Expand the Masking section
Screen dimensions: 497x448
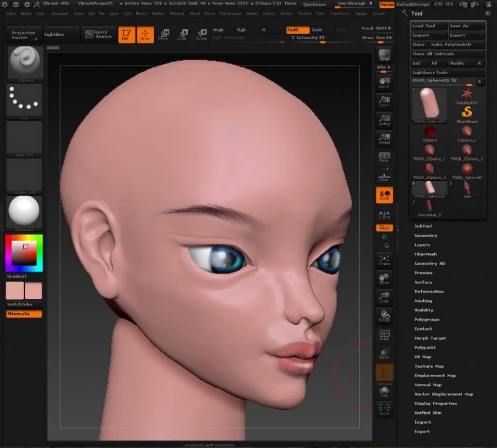[x=423, y=300]
